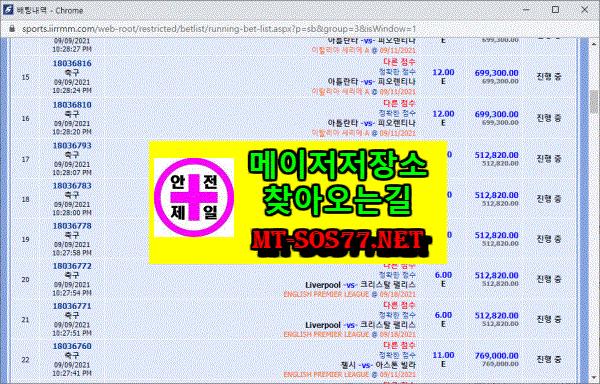Open bet ID 18036778
Viewport: 600px width, 384px height.
[72, 226]
